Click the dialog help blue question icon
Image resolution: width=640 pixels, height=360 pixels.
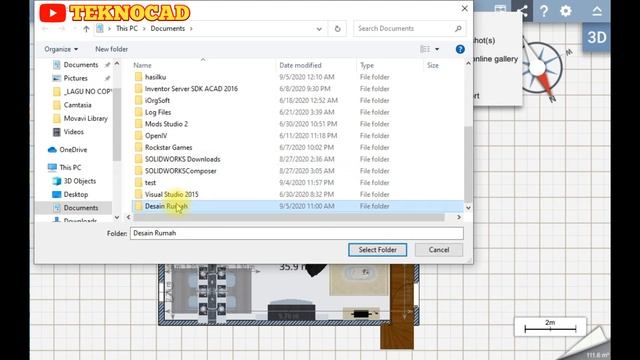[x=460, y=49]
